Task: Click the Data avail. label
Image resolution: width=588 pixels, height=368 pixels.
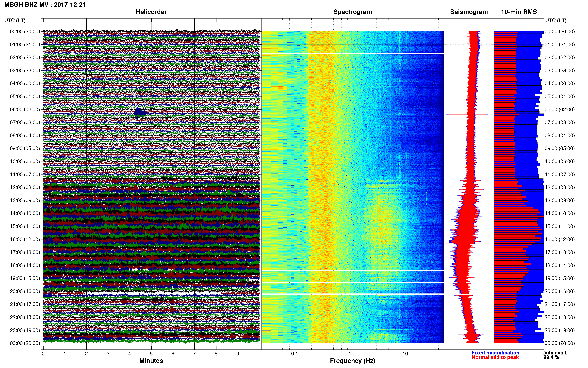Action: pyautogui.click(x=555, y=353)
